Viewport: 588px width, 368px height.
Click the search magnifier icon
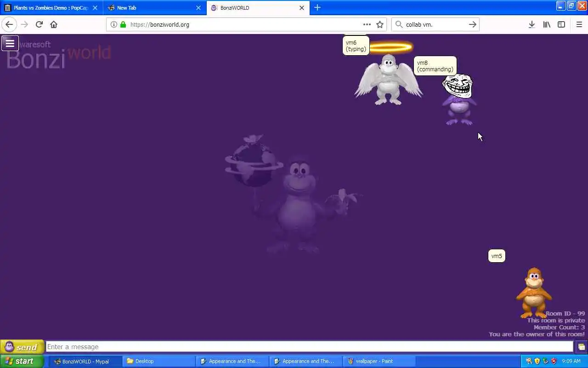(399, 24)
